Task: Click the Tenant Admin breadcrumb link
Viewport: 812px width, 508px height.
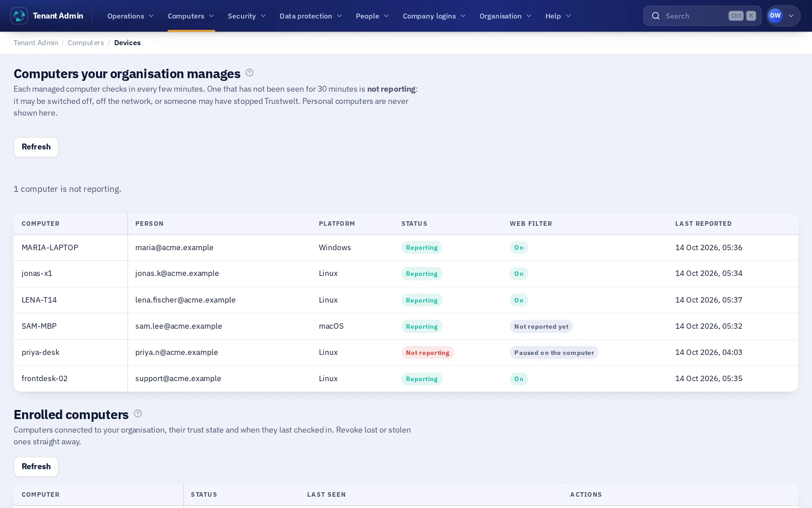Action: click(36, 43)
